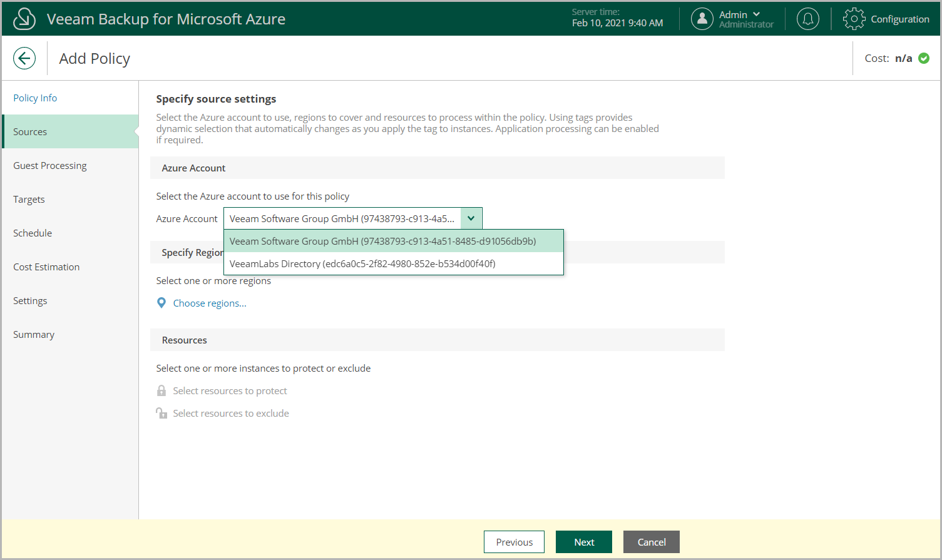The width and height of the screenshot is (942, 560).
Task: Click Select resources to exclude link
Action: [x=231, y=413]
